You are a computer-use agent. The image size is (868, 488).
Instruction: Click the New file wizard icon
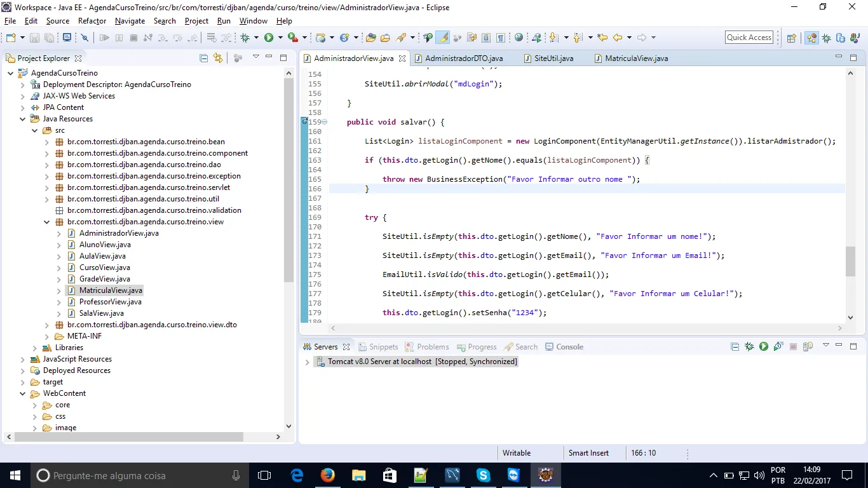click(11, 37)
